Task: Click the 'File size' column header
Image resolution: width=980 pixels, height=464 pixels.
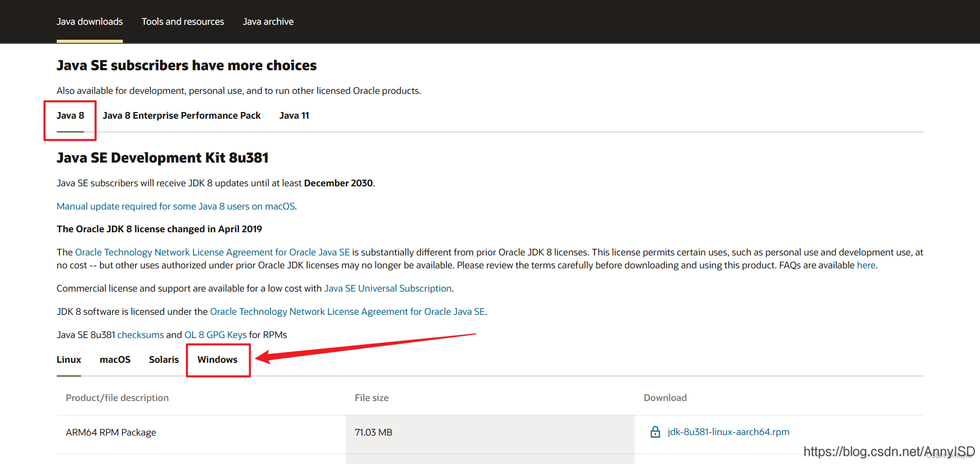Action: coord(372,398)
